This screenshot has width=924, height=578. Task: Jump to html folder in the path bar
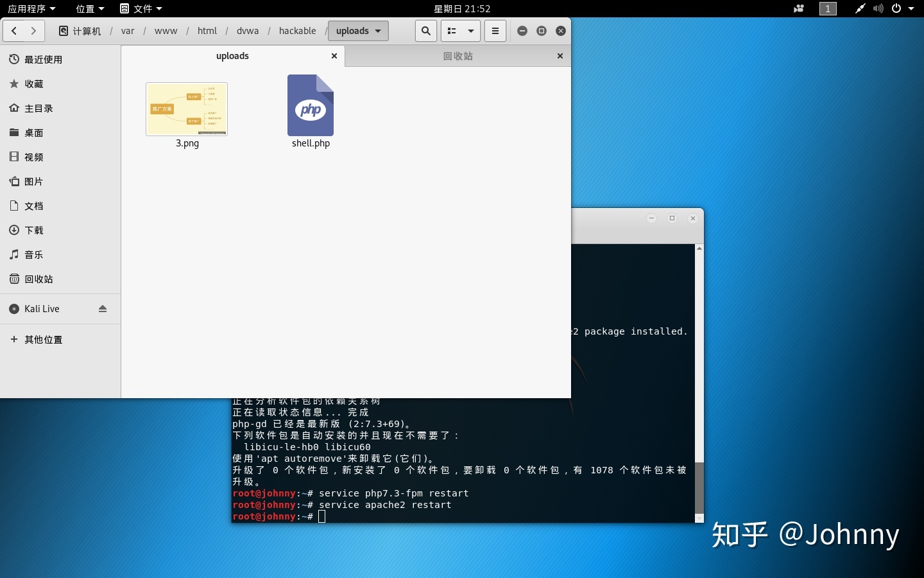point(207,31)
